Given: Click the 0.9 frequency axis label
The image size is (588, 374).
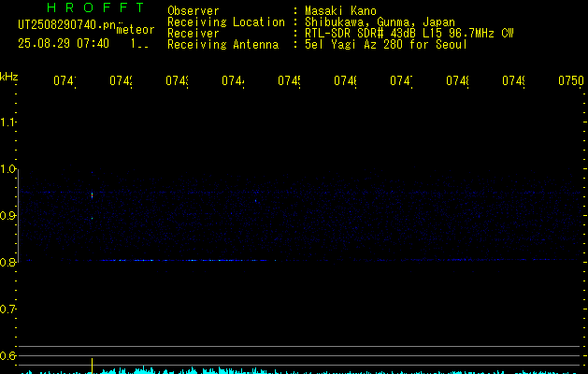Looking at the screenshot, I should click(7, 215).
